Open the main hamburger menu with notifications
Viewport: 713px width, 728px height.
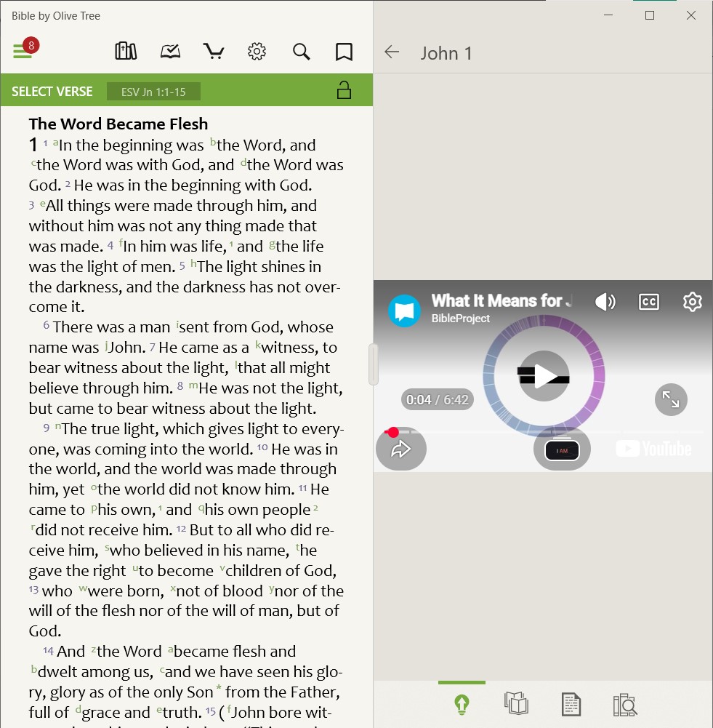click(25, 48)
